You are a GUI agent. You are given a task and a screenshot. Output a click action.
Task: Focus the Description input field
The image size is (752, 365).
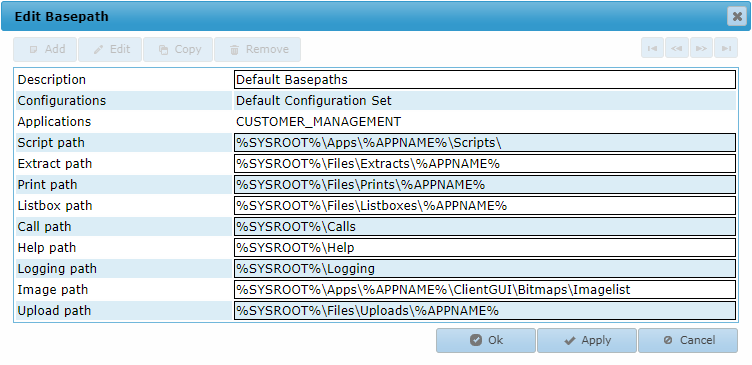(x=485, y=80)
